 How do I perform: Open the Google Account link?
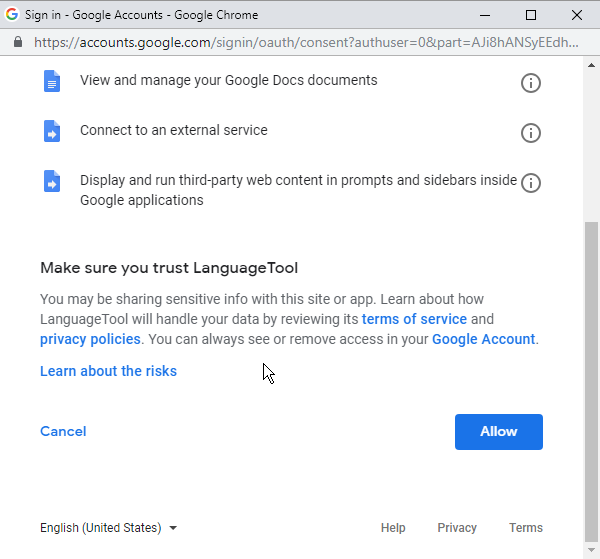(483, 339)
